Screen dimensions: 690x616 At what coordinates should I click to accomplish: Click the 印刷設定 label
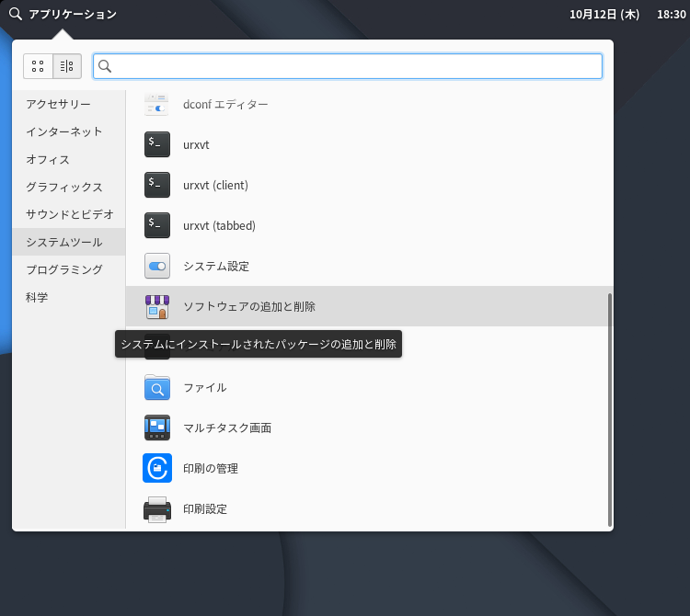click(205, 509)
